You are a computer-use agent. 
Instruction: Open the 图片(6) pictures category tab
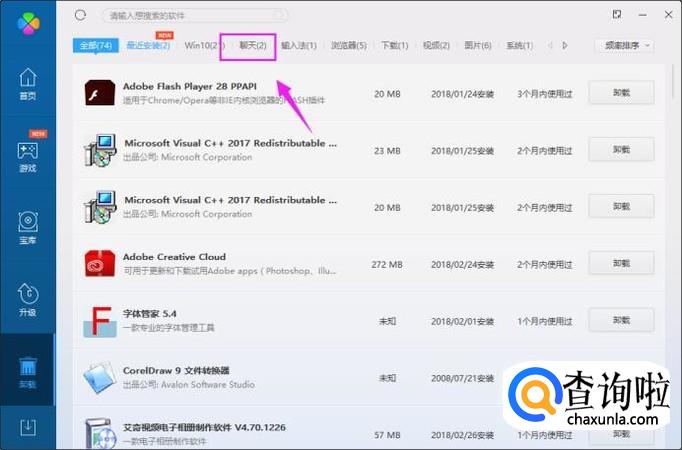pyautogui.click(x=478, y=45)
